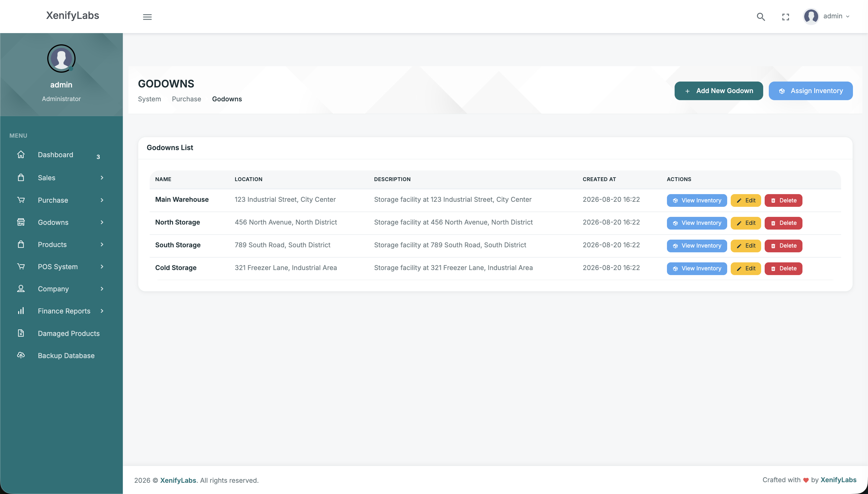Screen dimensions: 868x494
Task: Click the Purchase cart icon
Action: tap(21, 200)
